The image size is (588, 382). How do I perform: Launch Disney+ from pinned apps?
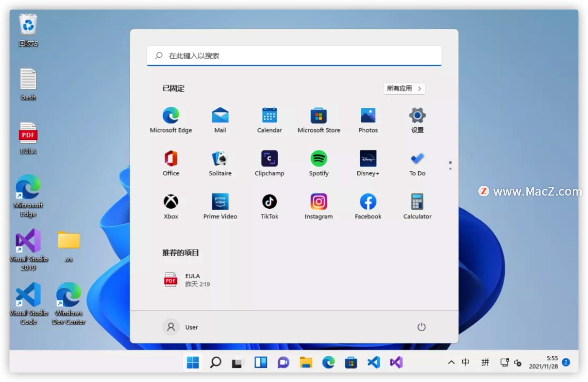(x=368, y=163)
